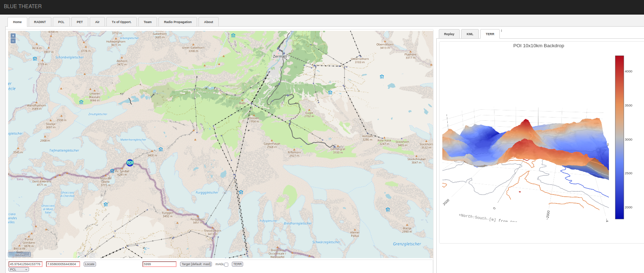Click the TERR button below map

(237, 264)
